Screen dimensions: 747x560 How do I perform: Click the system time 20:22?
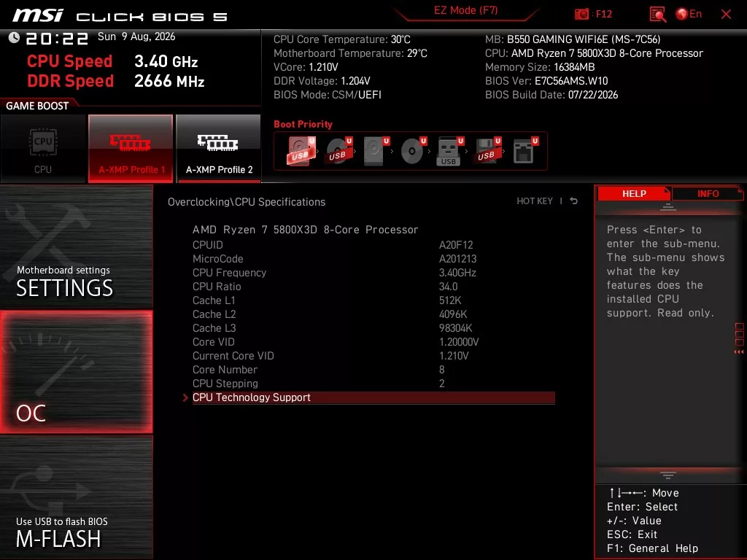coord(57,38)
